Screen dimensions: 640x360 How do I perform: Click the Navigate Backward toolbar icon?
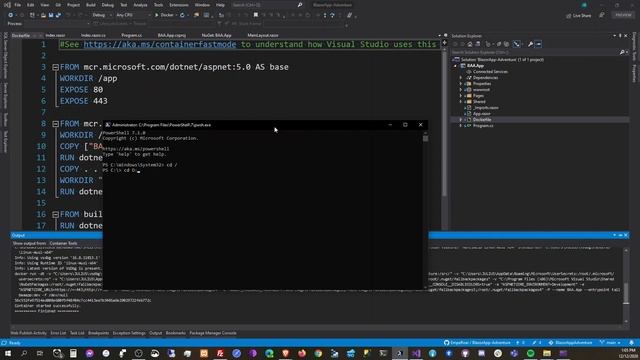pyautogui.click(x=11, y=15)
